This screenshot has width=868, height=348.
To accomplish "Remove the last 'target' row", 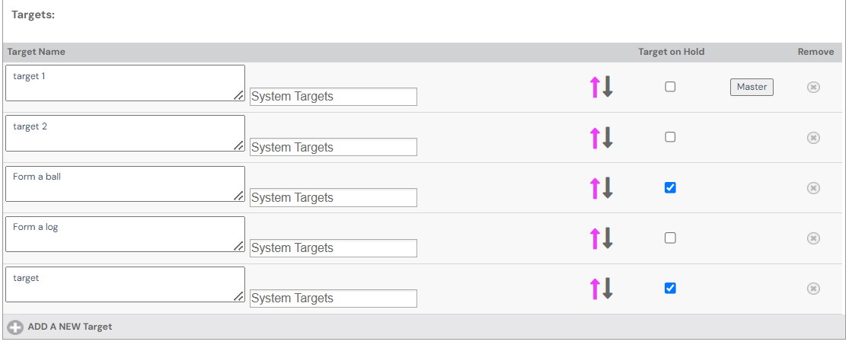I will pos(813,288).
